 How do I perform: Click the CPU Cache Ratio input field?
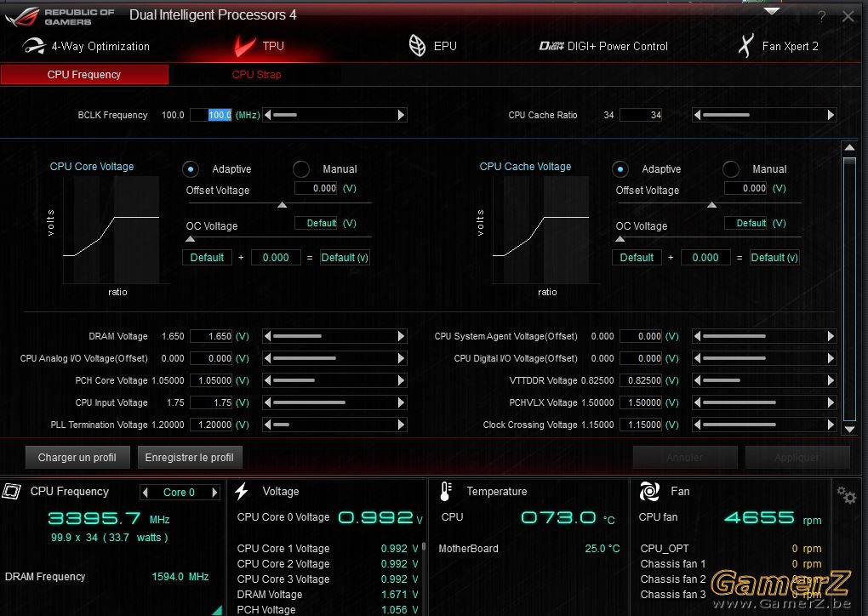coord(641,115)
